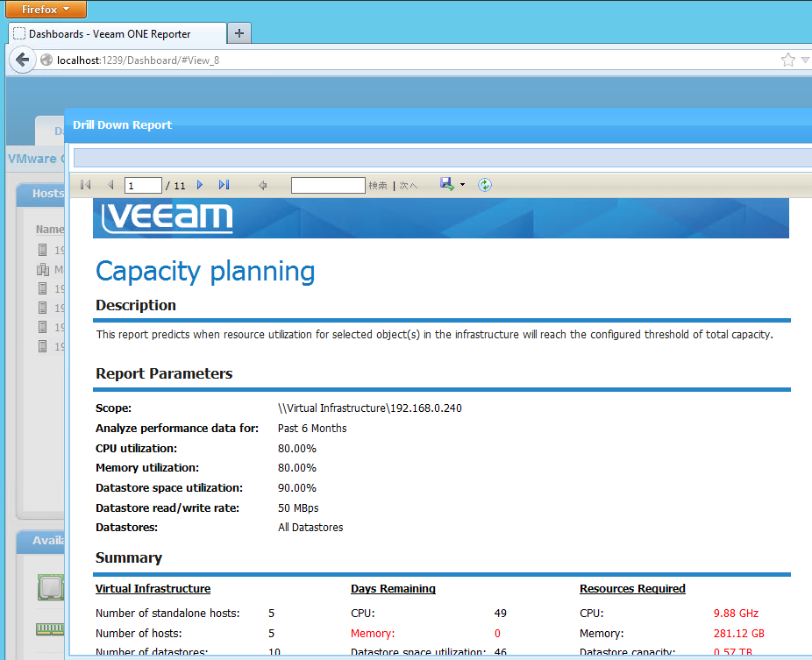Image resolution: width=812 pixels, height=660 pixels.
Task: Open a new browser tab
Action: click(x=239, y=33)
